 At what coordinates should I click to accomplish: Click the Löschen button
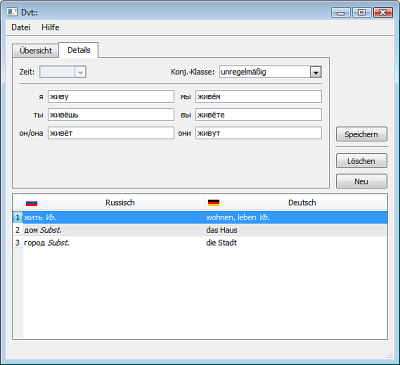(x=362, y=161)
